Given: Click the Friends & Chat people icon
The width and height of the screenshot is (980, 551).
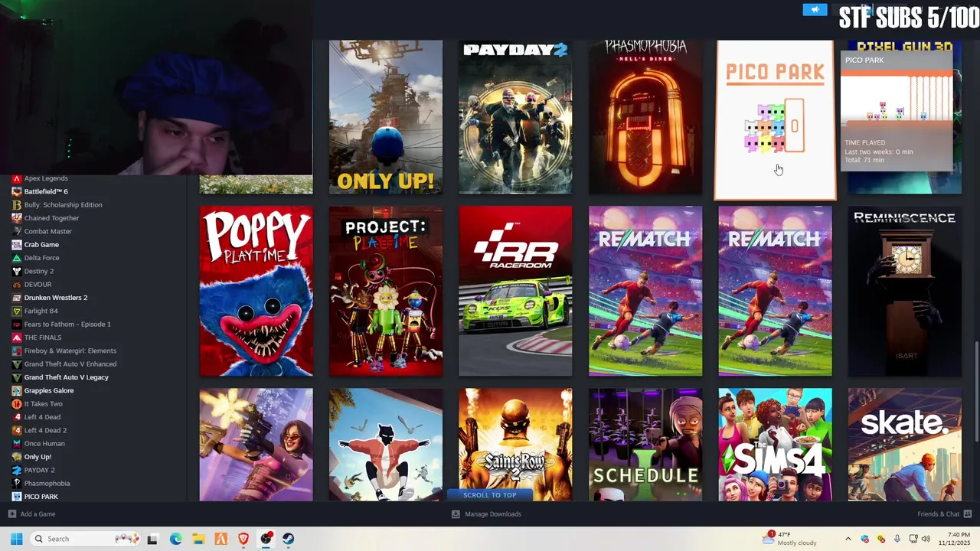Looking at the screenshot, I should point(968,514).
